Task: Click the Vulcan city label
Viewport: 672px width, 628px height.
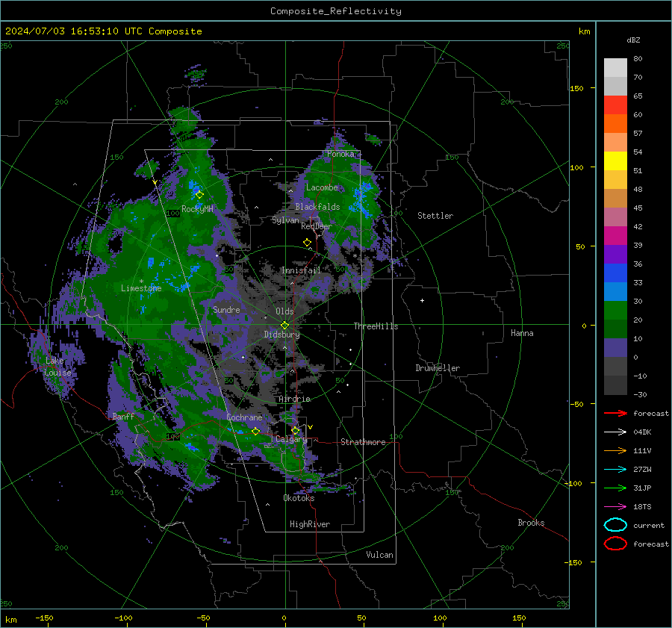Action: click(379, 555)
